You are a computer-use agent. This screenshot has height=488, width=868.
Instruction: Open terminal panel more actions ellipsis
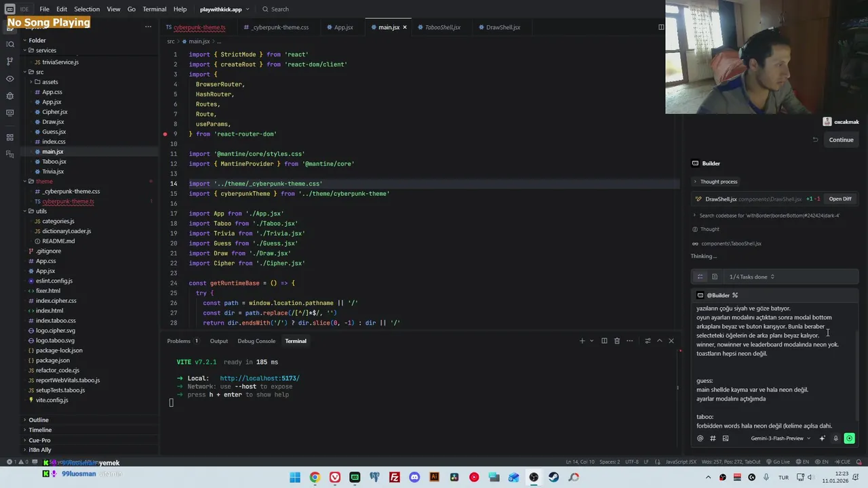tap(629, 341)
